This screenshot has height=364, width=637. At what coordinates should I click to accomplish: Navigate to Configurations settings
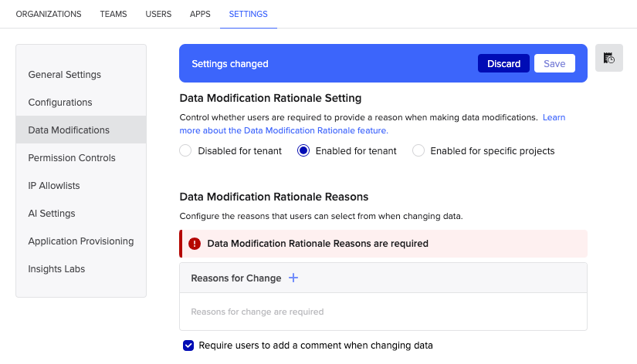tap(60, 103)
